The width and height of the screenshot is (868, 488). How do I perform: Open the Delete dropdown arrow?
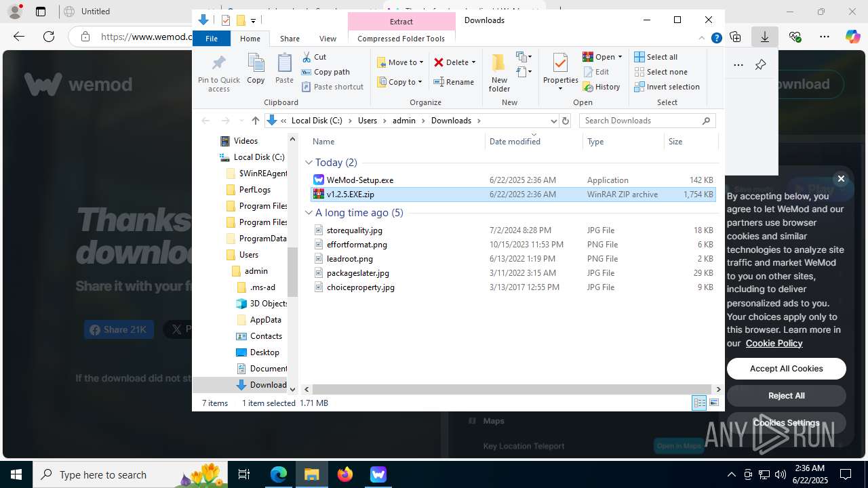pyautogui.click(x=473, y=62)
